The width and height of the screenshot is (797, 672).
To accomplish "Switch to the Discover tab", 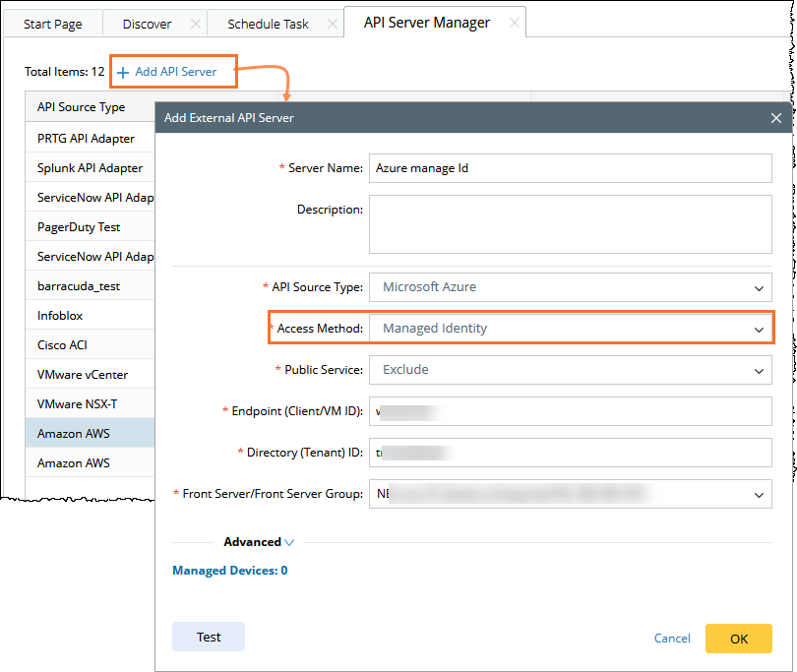I will [x=147, y=24].
